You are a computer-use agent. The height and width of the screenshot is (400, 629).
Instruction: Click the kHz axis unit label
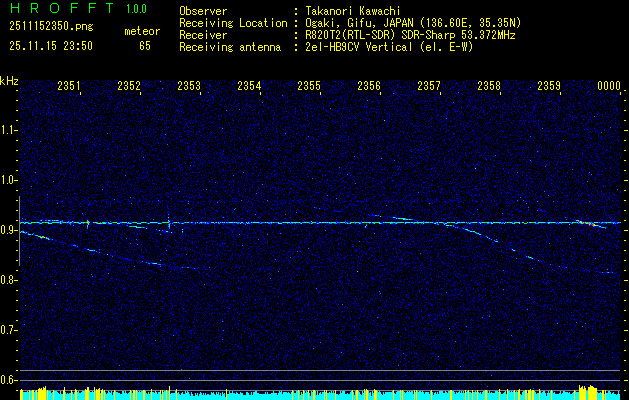9,80
